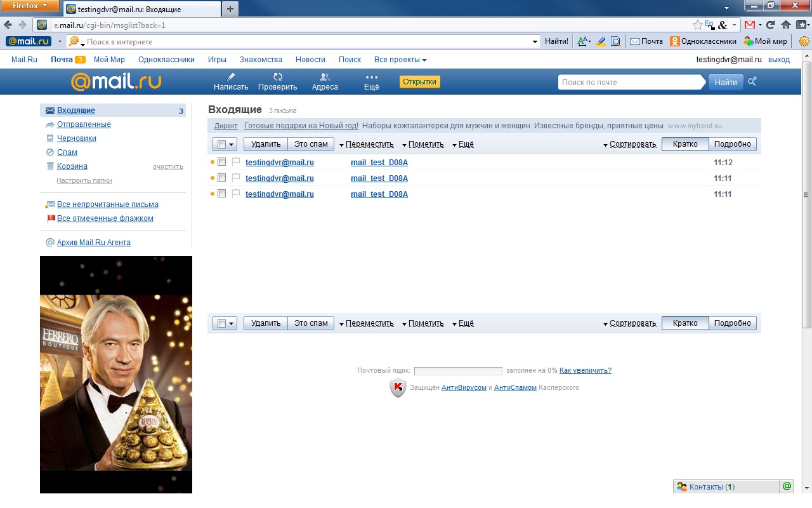The image size is (812, 508).
Task: Toggle the unread dot on the 11:12 message
Action: (213, 162)
